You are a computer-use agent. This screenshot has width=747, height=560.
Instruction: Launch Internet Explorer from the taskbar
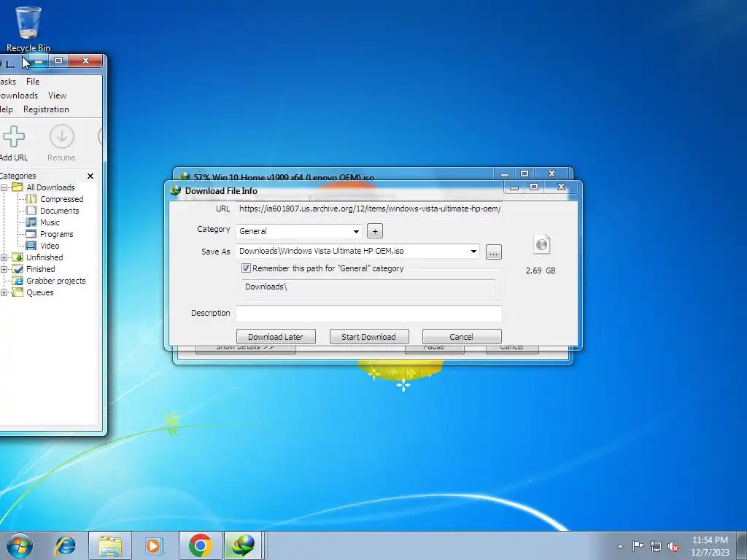click(65, 545)
